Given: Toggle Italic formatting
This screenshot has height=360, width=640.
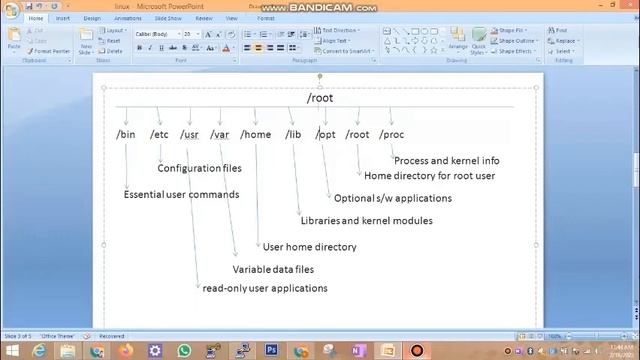Looking at the screenshot, I should (150, 48).
